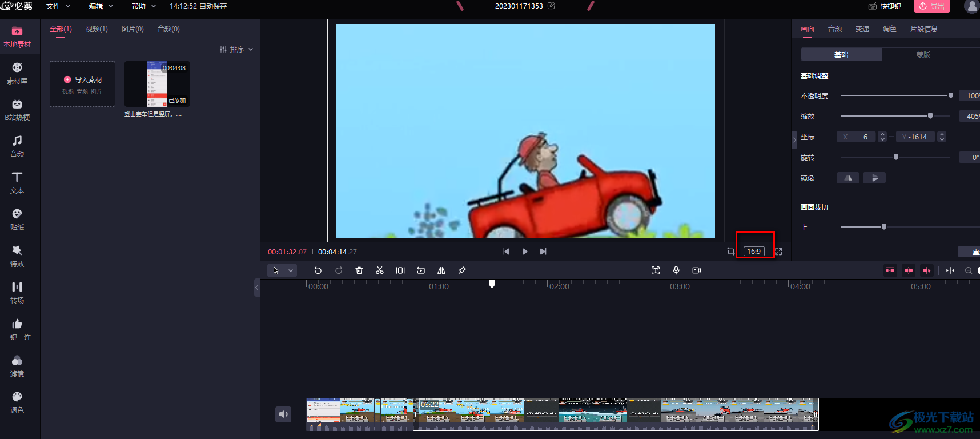This screenshot has width=980, height=439.
Task: Open the 画面 properties tab
Action: click(808, 29)
